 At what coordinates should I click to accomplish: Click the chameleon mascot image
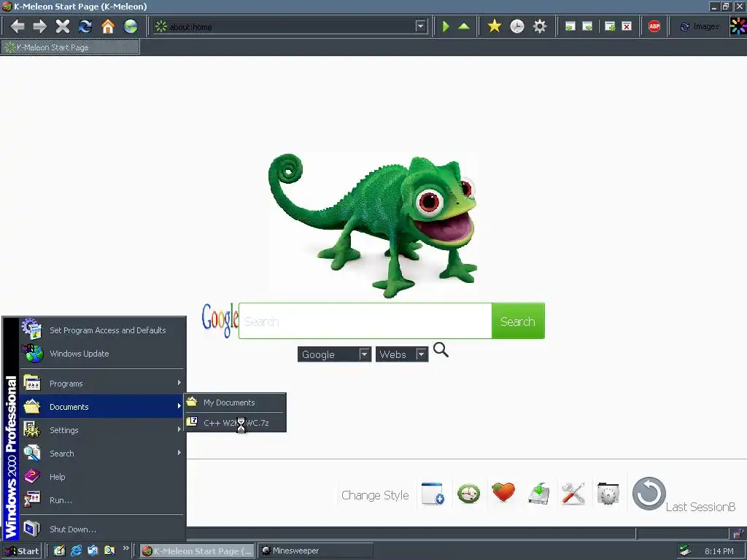click(373, 225)
